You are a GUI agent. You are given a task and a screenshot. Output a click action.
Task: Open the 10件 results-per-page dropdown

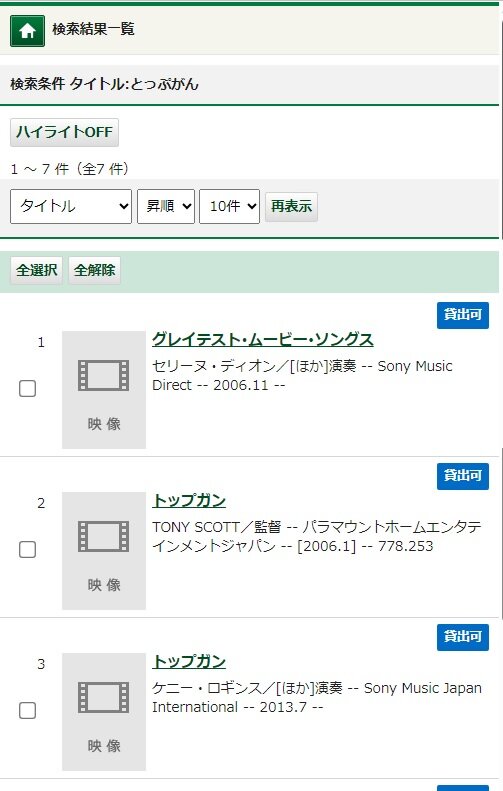[230, 206]
